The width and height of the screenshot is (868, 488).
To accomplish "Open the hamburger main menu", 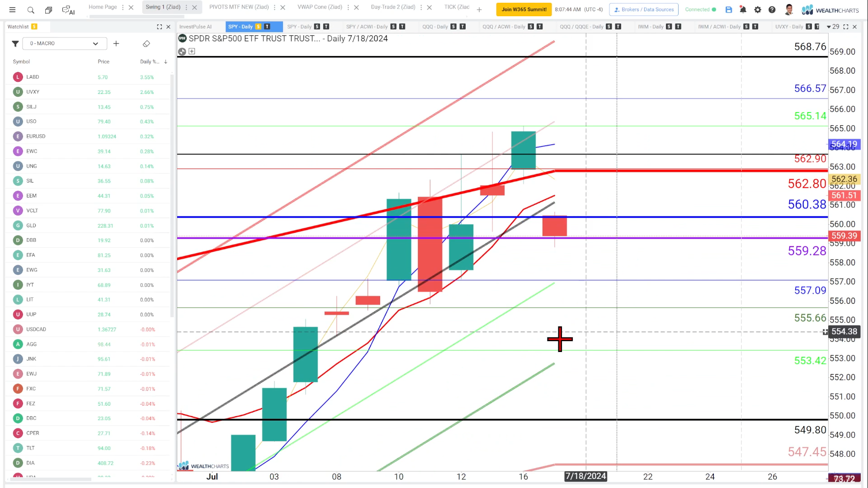I will (x=12, y=9).
